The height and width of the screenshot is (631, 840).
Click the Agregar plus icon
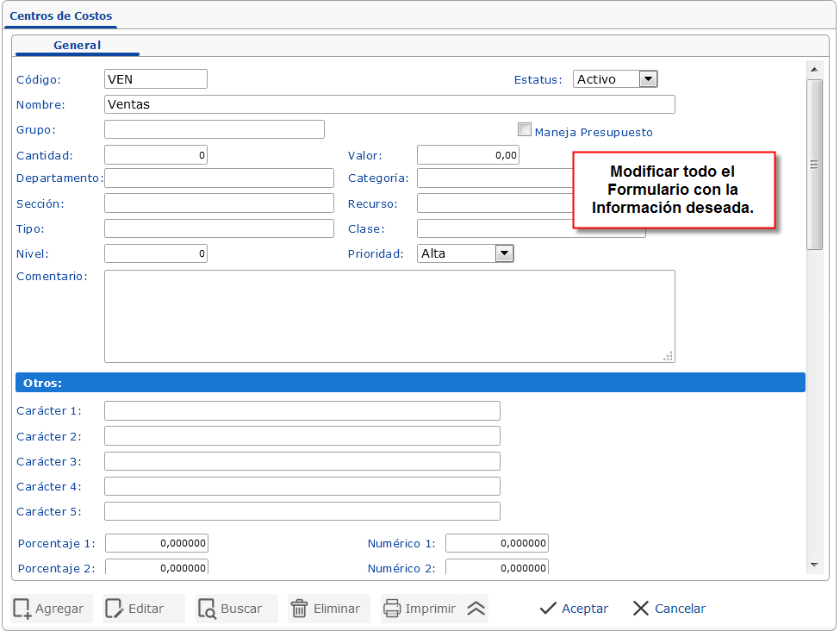22,609
